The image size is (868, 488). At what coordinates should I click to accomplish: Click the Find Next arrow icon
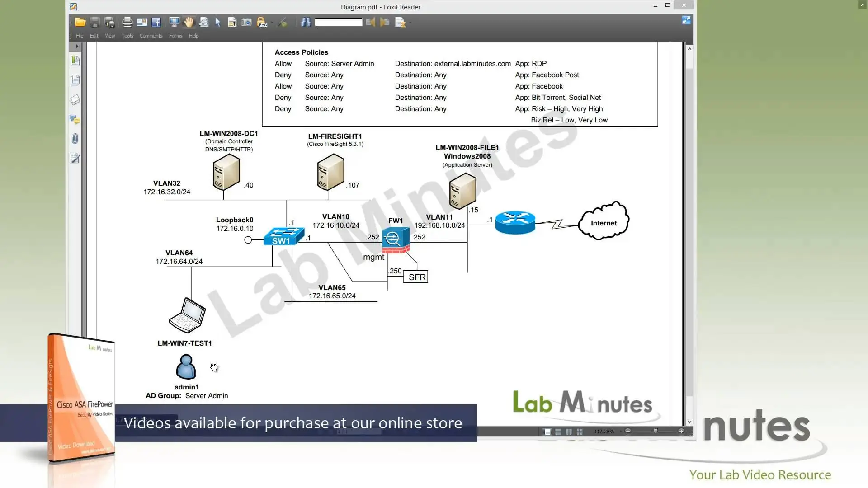385,22
